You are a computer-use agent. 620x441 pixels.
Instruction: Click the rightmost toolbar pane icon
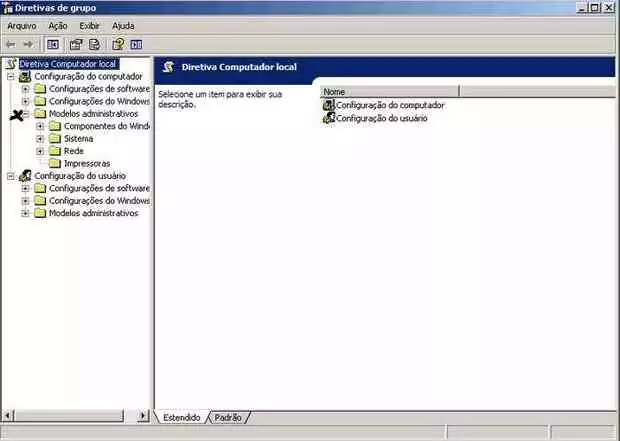click(x=136, y=44)
